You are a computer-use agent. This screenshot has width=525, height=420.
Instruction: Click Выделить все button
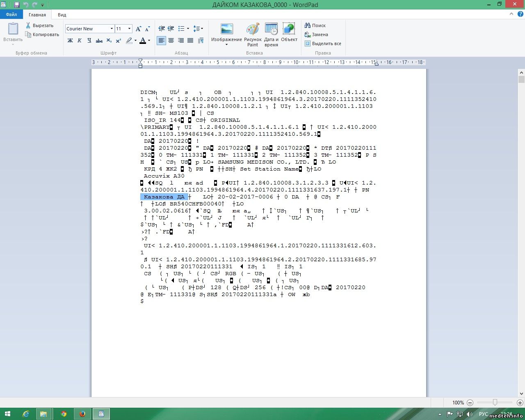click(x=323, y=43)
